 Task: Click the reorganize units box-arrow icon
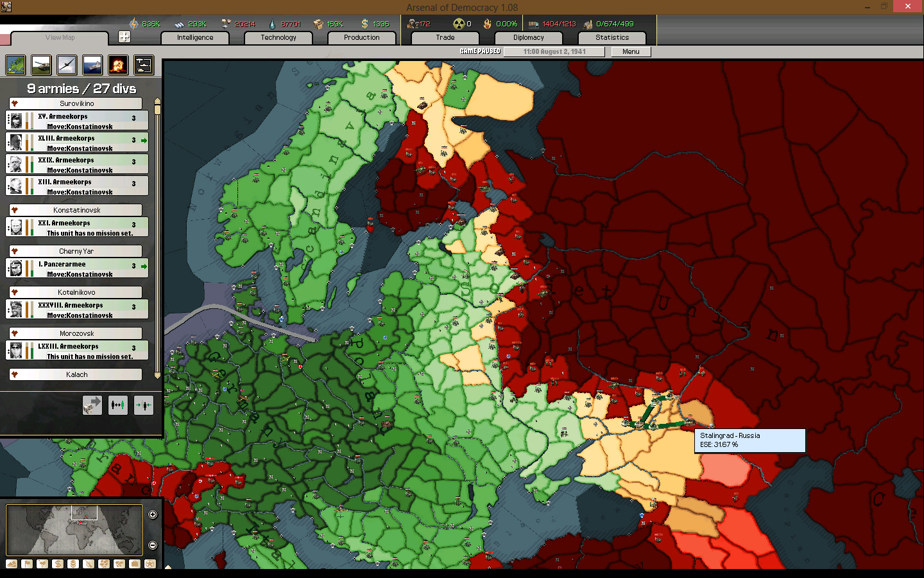point(92,405)
